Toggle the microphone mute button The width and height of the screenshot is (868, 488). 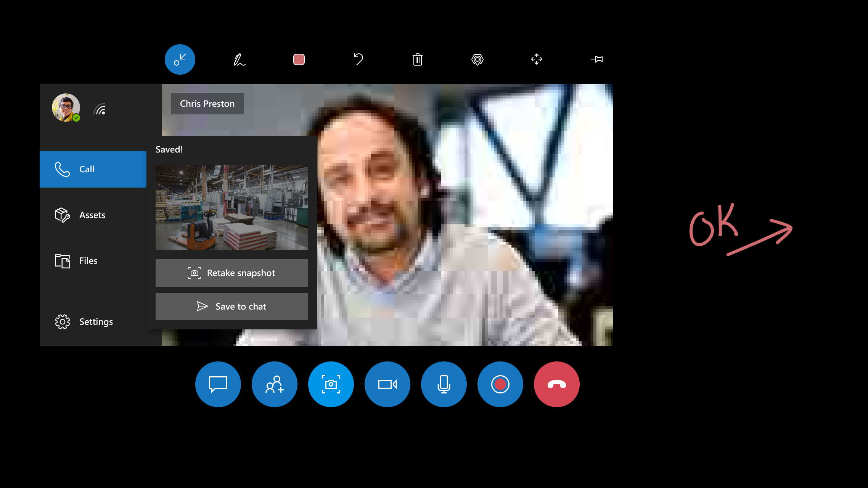coord(444,384)
